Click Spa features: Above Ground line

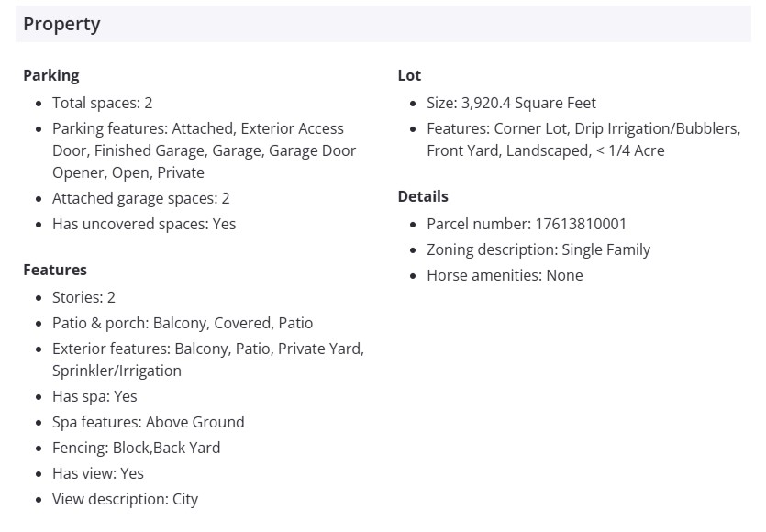(x=148, y=422)
